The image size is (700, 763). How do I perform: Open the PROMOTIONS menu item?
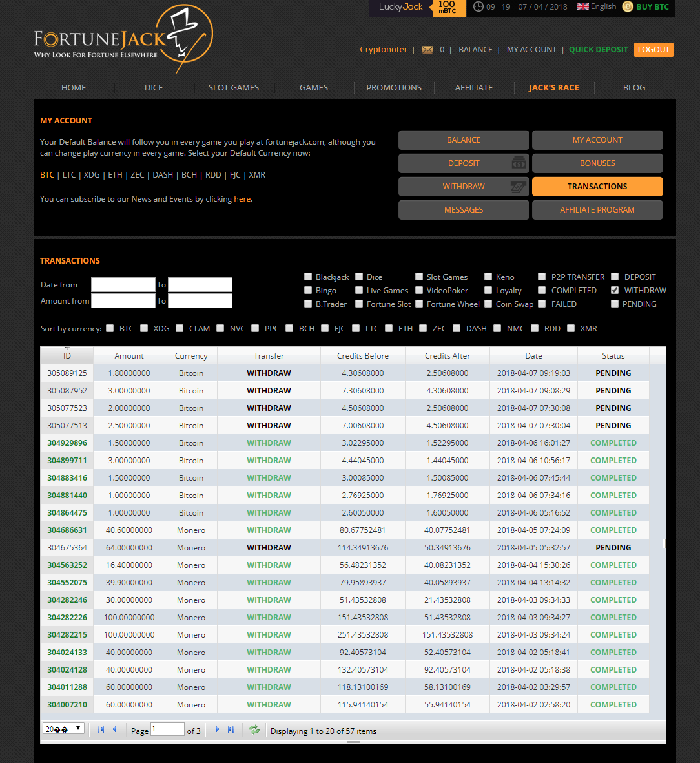tap(394, 88)
